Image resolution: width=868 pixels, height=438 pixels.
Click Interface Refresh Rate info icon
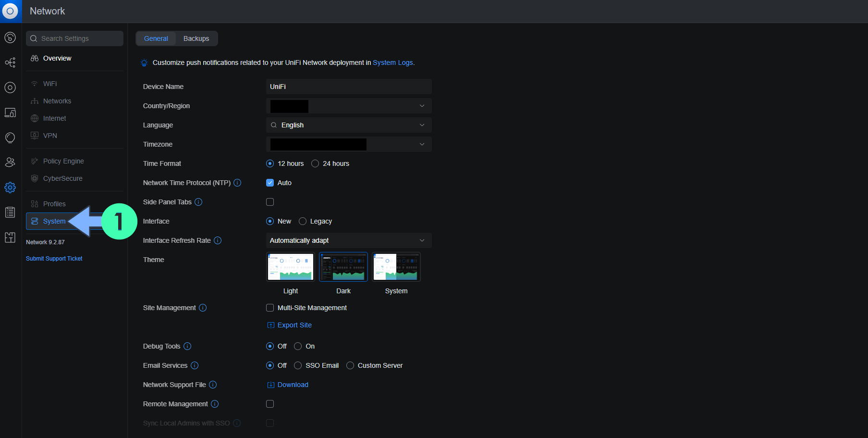click(218, 240)
